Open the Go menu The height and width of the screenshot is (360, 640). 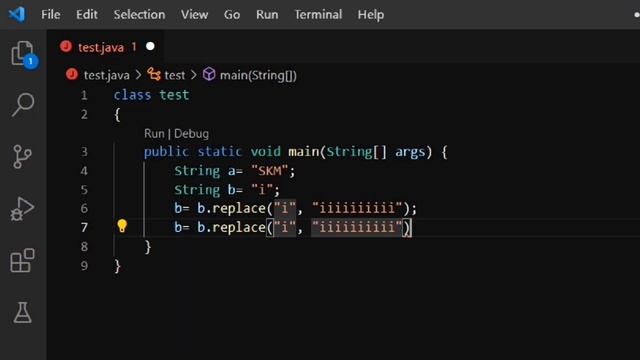click(231, 15)
